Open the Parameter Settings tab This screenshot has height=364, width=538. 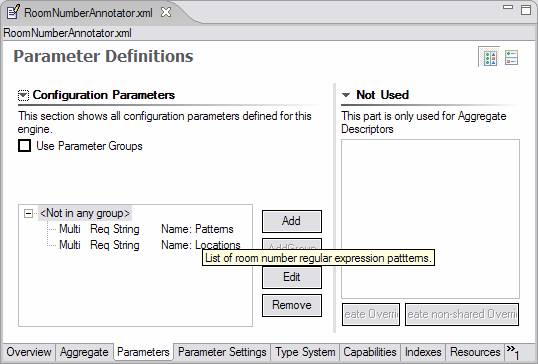(x=222, y=352)
